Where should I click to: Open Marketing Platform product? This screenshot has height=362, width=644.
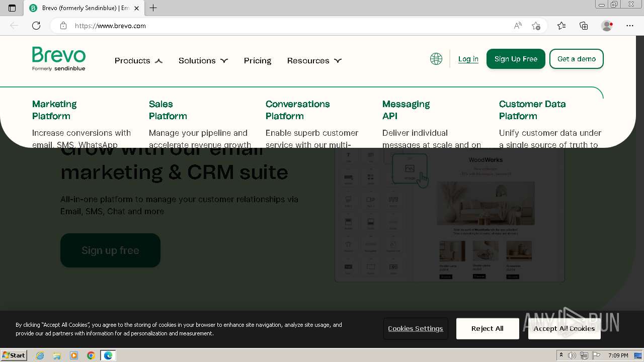point(54,110)
